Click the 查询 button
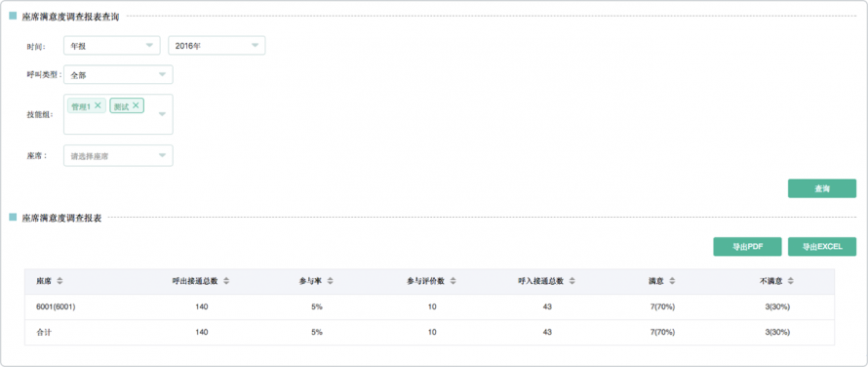The height and width of the screenshot is (367, 868). coord(822,188)
